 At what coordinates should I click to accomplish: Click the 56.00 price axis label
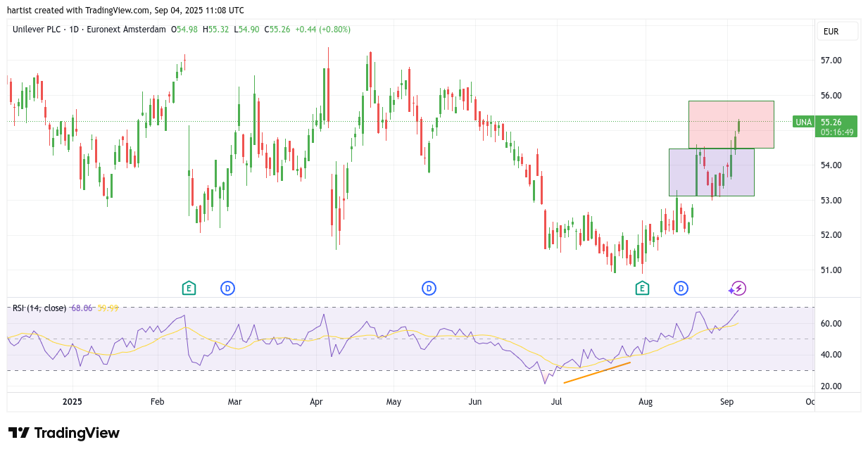coord(831,96)
